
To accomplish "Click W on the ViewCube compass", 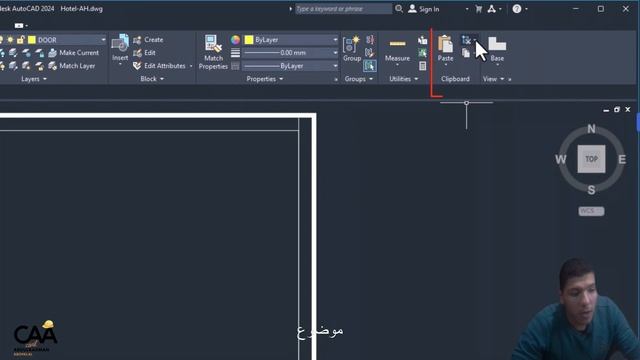I will point(560,159).
